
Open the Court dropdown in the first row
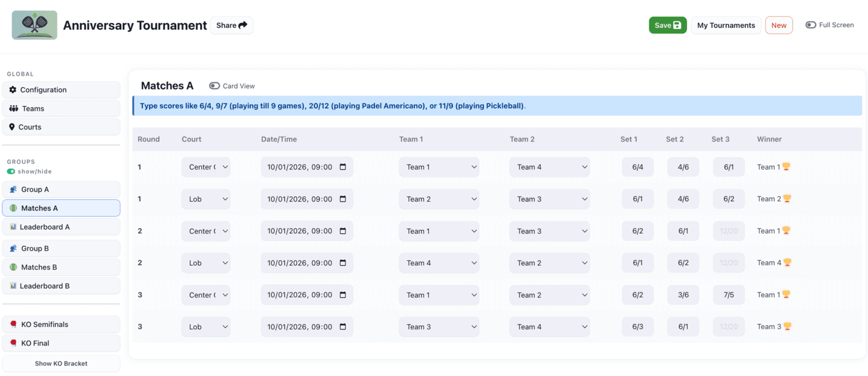[205, 167]
